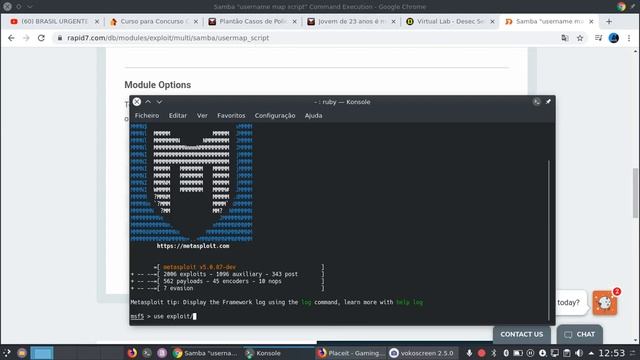Open the Chrome media control icon

pos(598,38)
